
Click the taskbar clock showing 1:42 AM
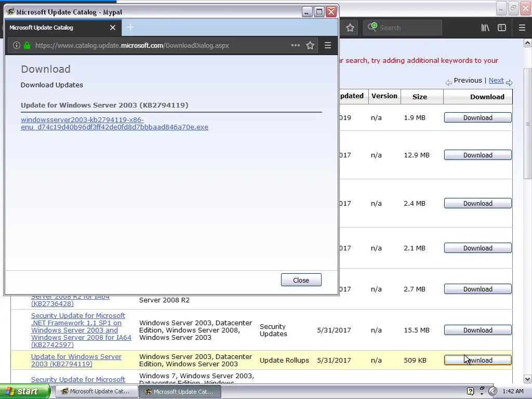513,392
